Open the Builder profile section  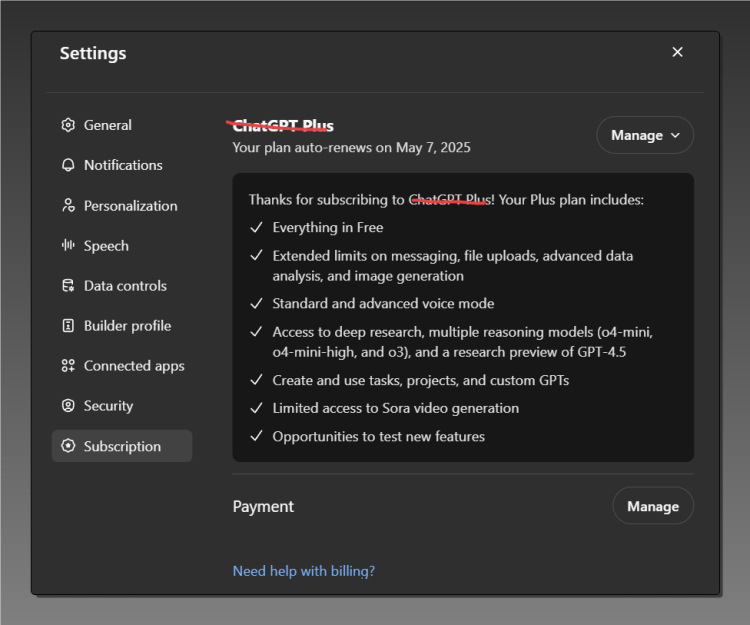[x=122, y=326]
